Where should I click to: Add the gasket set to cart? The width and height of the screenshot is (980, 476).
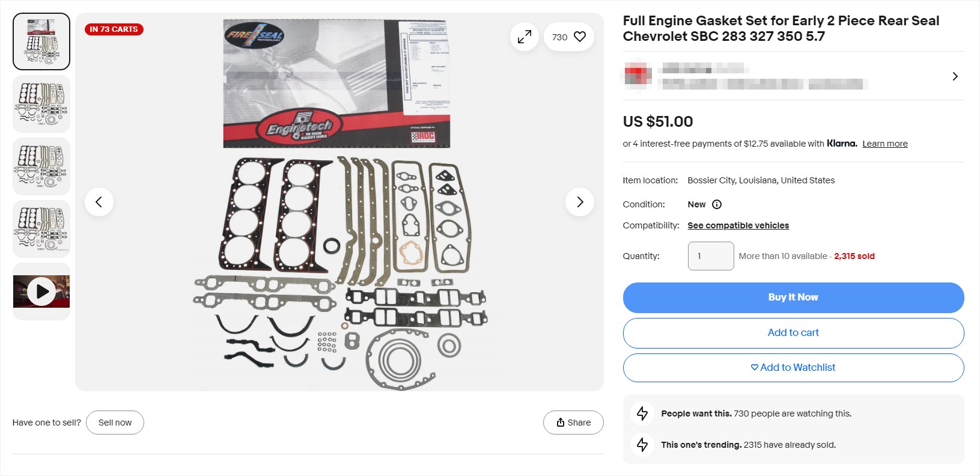pyautogui.click(x=793, y=332)
